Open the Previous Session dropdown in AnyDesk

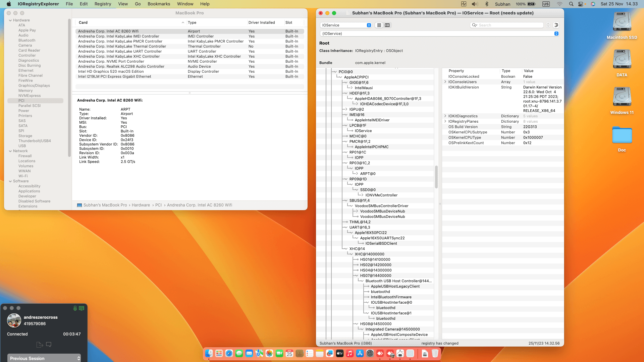click(44, 358)
